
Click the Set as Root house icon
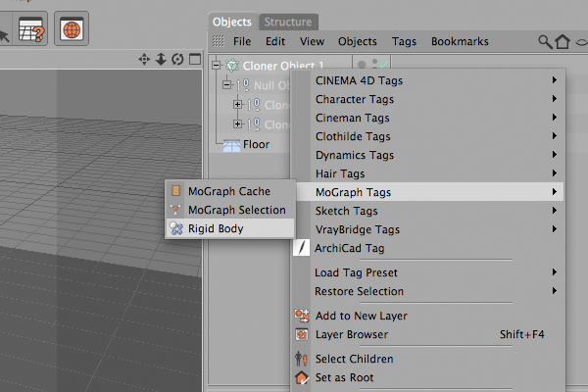(302, 377)
